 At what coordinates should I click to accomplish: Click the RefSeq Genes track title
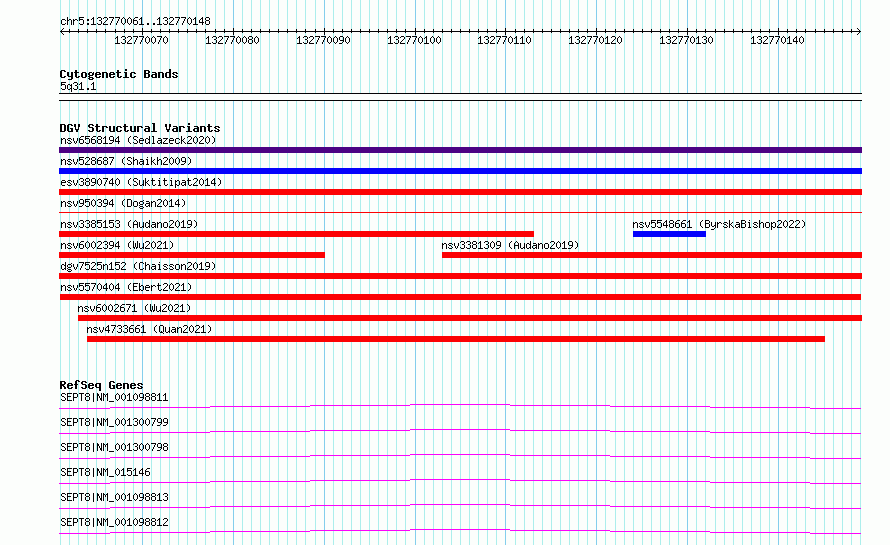point(101,385)
